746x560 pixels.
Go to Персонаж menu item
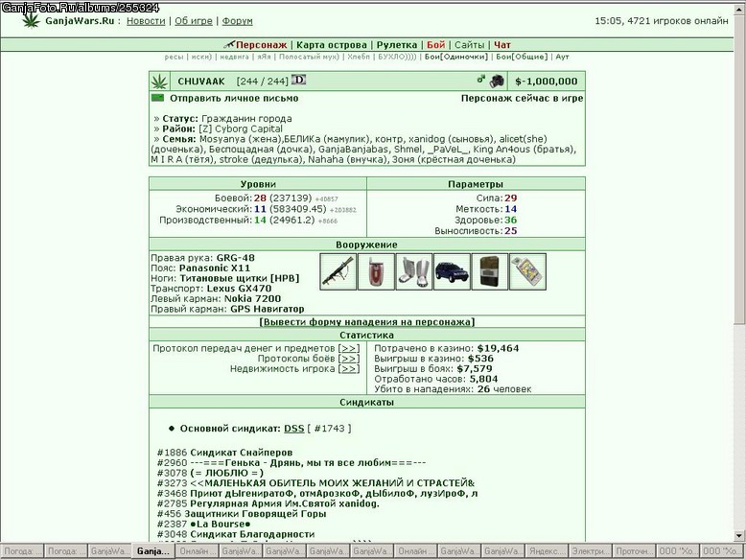261,45
